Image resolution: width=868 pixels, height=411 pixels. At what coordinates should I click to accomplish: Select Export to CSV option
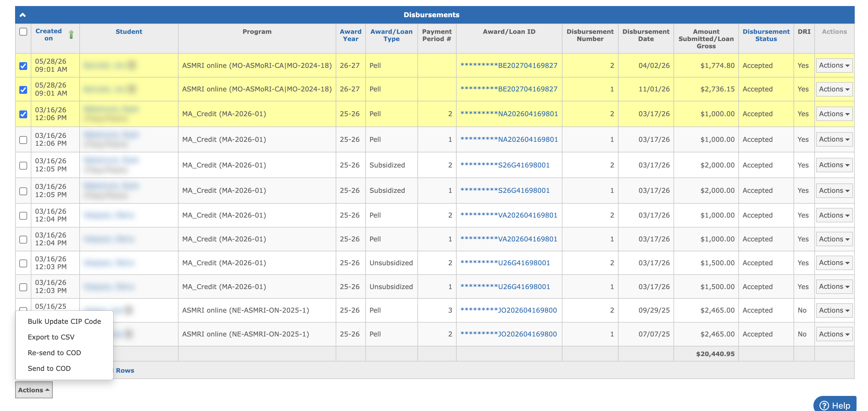coord(51,337)
